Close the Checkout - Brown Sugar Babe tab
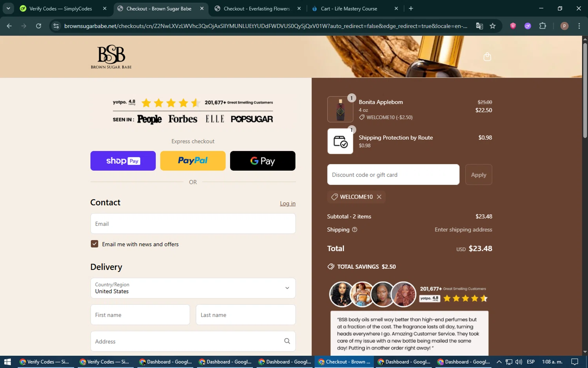588x368 pixels. click(x=202, y=8)
